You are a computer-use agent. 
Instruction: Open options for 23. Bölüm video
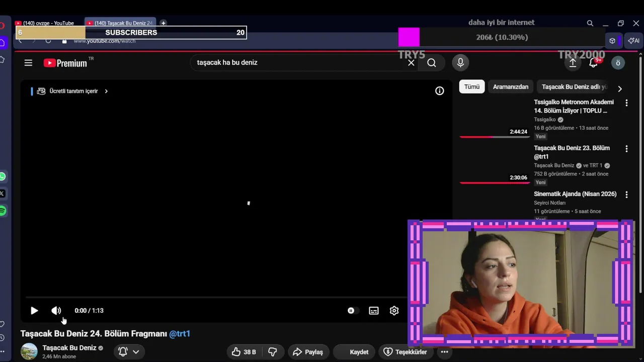coord(626,149)
